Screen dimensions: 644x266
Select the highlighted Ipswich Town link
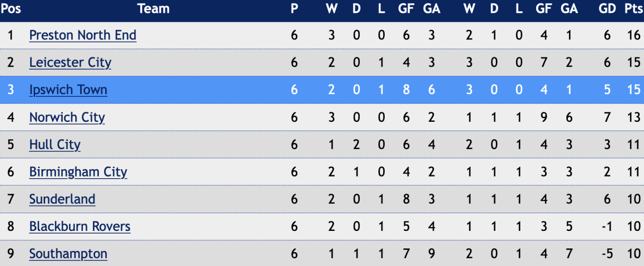(x=68, y=90)
